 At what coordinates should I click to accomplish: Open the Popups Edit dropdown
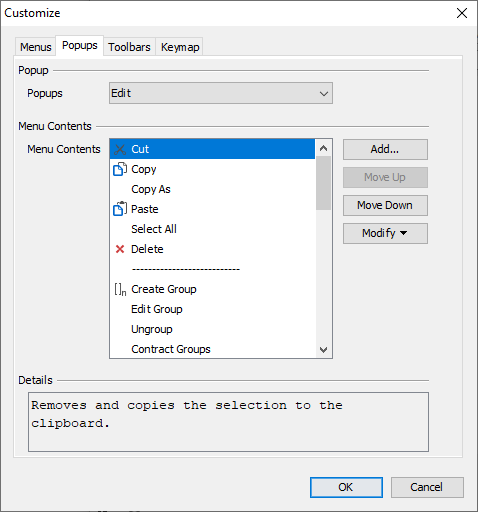[x=221, y=93]
